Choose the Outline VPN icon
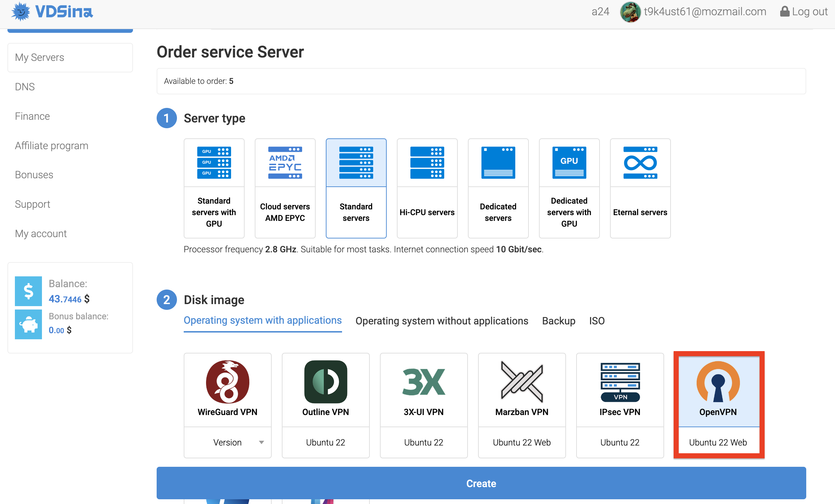Image resolution: width=835 pixels, height=504 pixels. coord(326,382)
